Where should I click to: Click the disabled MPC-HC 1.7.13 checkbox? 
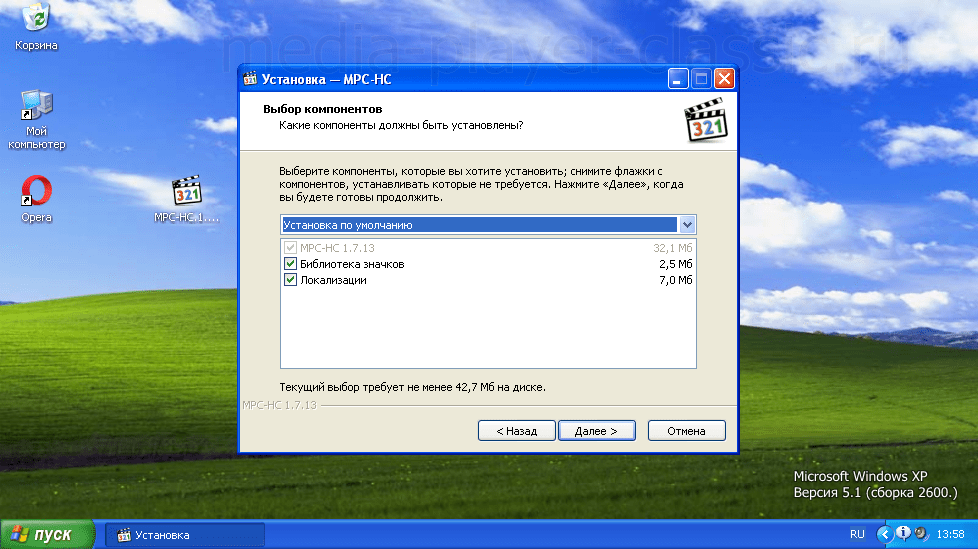[x=290, y=248]
